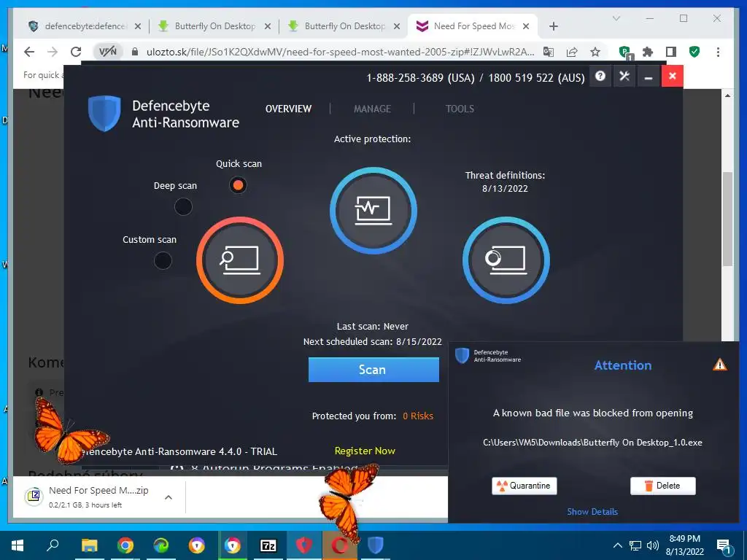Switch to TOOLS tab

point(460,109)
